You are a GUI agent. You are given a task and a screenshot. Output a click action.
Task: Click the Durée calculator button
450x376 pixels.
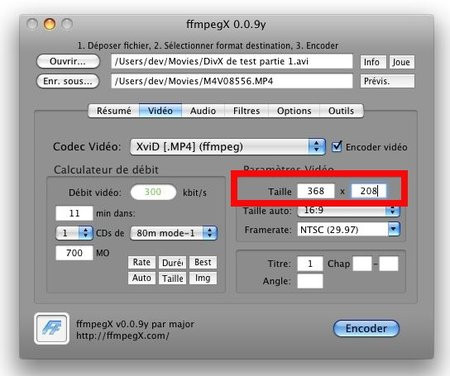point(172,262)
